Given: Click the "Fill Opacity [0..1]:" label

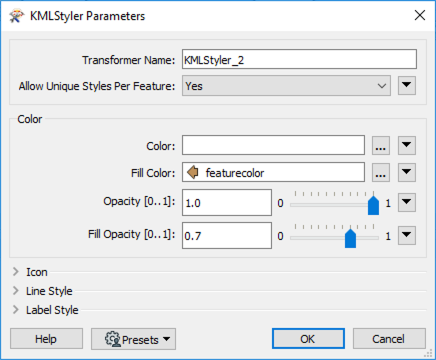Looking at the screenshot, I should [132, 234].
